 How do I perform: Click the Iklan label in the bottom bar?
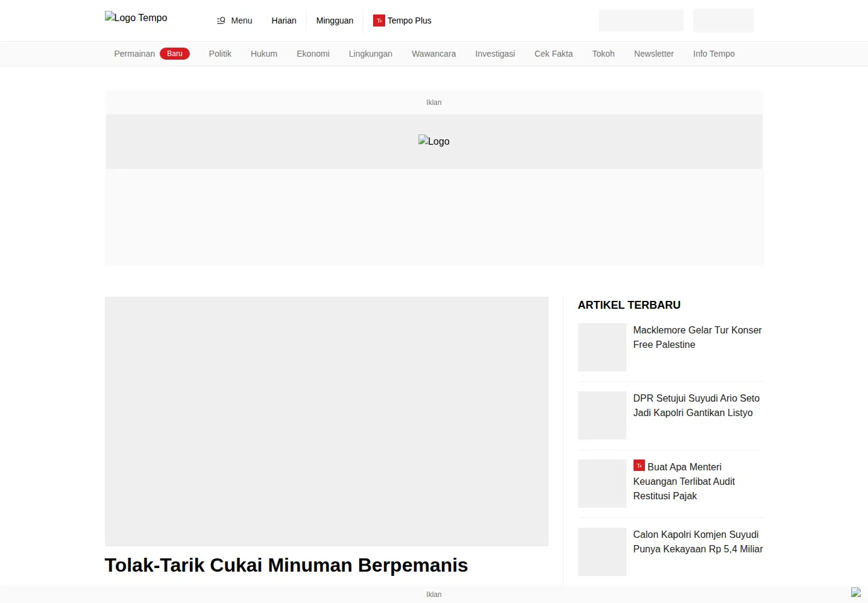(434, 595)
